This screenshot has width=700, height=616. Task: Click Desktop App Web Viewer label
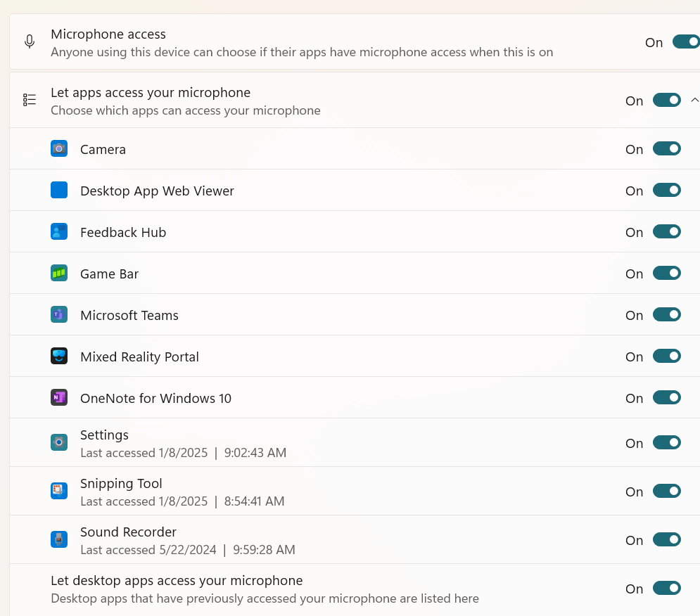click(157, 191)
